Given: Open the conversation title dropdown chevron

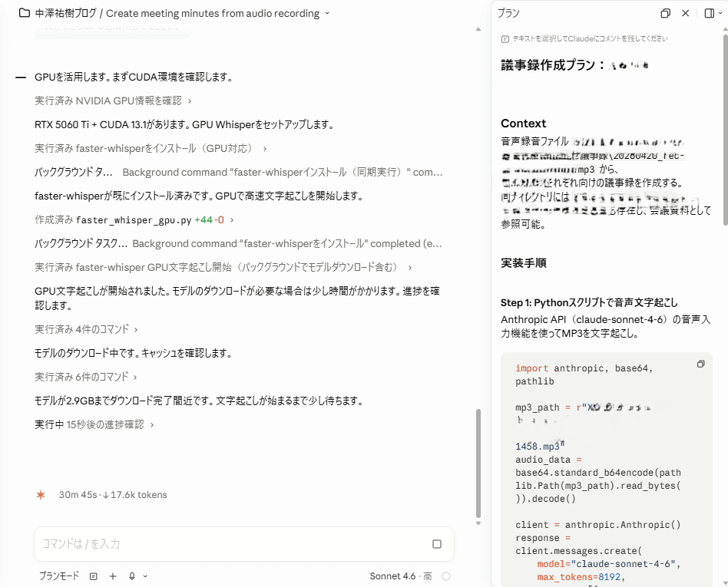Looking at the screenshot, I should [328, 14].
